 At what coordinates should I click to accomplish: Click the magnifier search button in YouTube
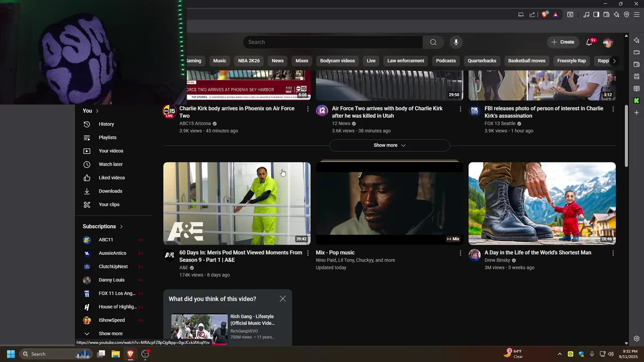(433, 42)
